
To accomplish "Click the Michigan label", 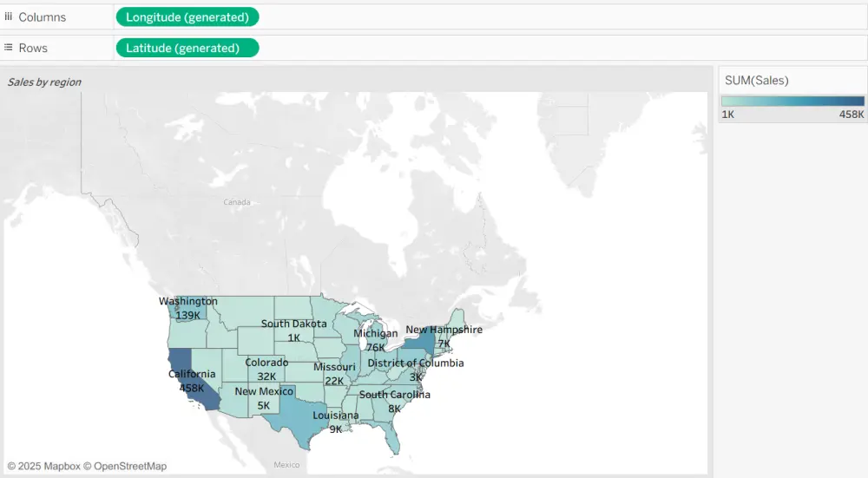I will point(376,333).
